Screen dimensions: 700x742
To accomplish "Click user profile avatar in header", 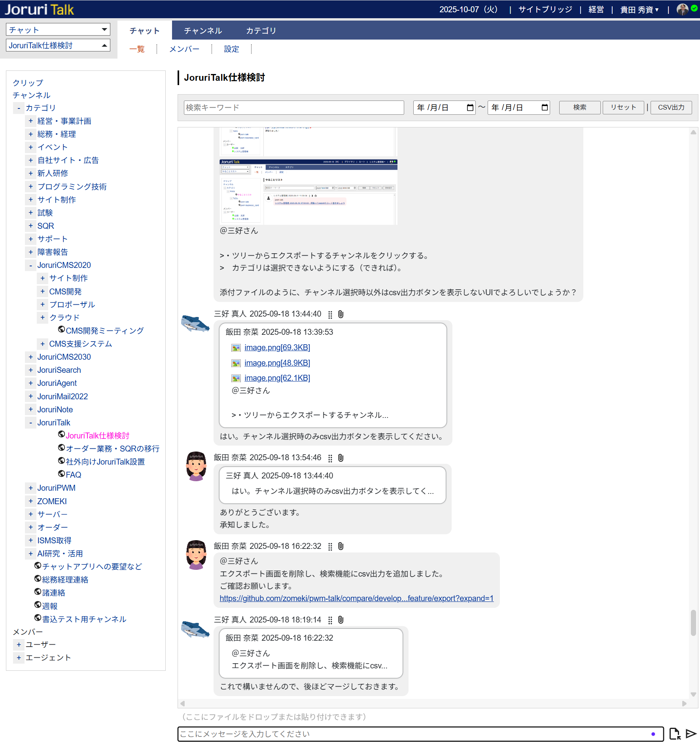I will 682,9.
